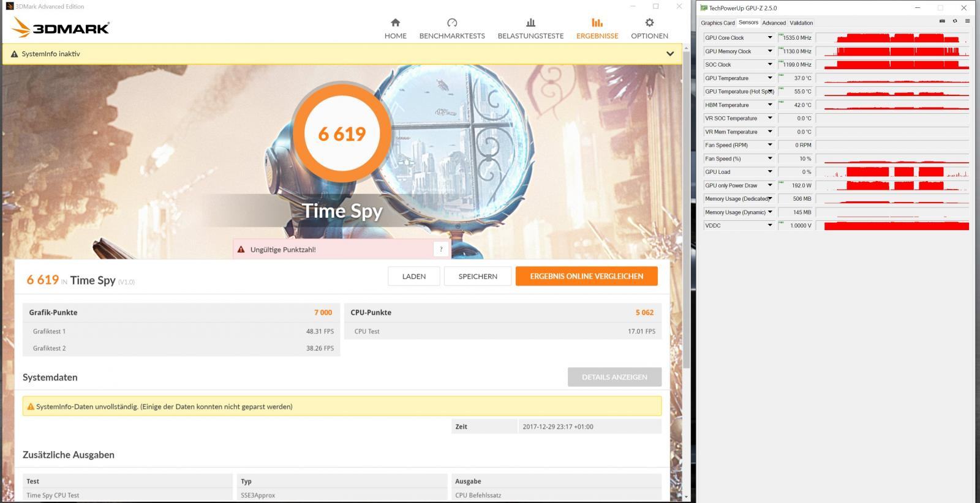This screenshot has width=980, height=503.
Task: Click the 1535.0 MHz core clock value
Action: [796, 37]
